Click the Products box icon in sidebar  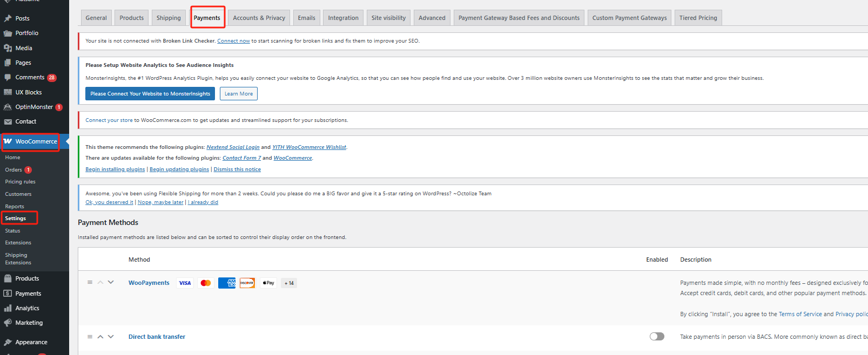(8, 279)
